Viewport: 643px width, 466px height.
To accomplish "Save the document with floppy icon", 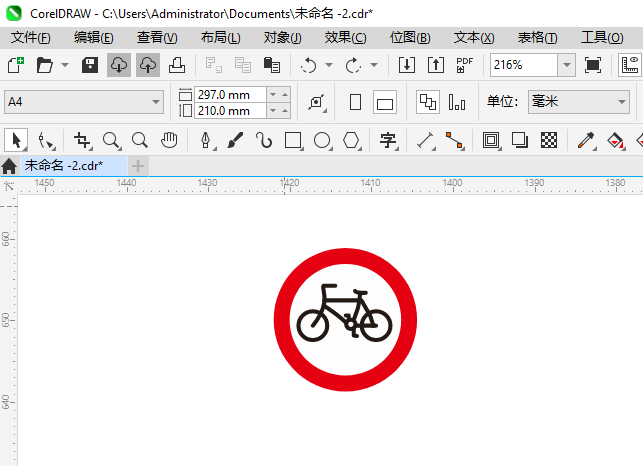I will 90,65.
